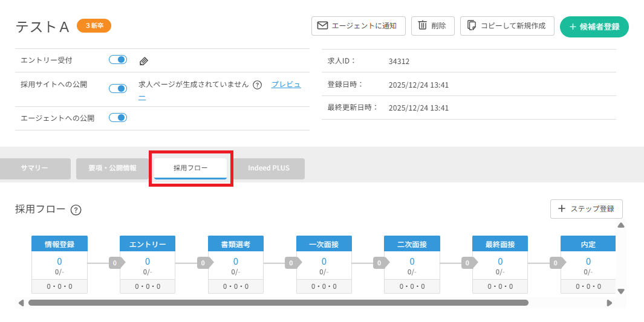
Task: Switch to the サマリー tab
Action: click(35, 169)
